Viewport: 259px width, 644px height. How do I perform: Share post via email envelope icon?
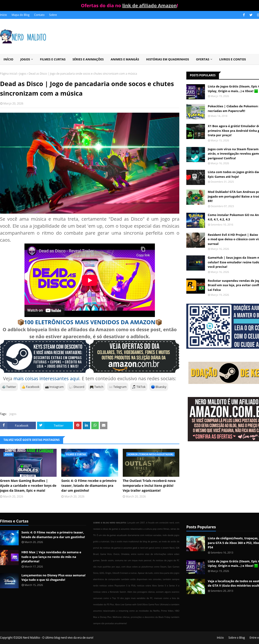click(x=104, y=425)
